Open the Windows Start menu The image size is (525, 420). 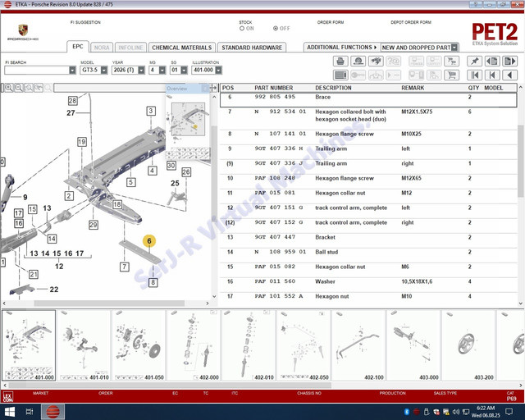coord(10,412)
